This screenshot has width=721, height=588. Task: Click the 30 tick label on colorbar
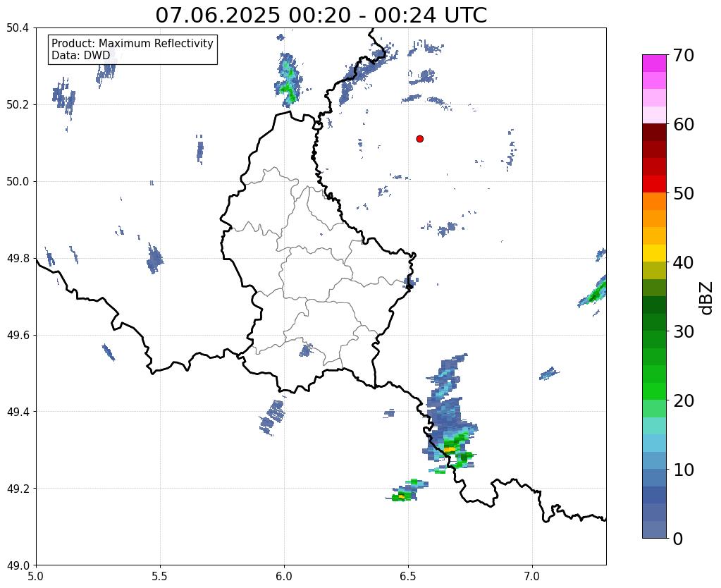[684, 331]
